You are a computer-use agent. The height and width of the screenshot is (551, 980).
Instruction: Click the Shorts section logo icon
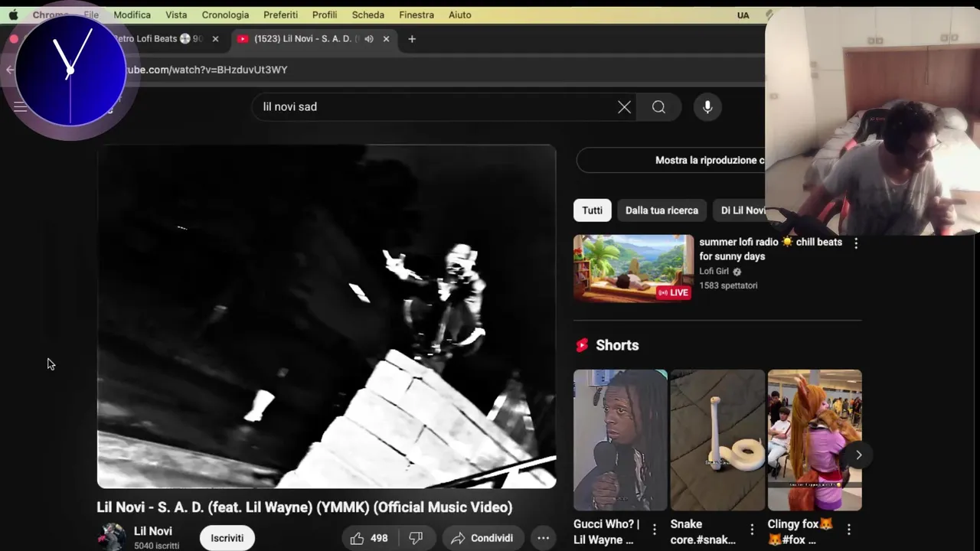582,345
